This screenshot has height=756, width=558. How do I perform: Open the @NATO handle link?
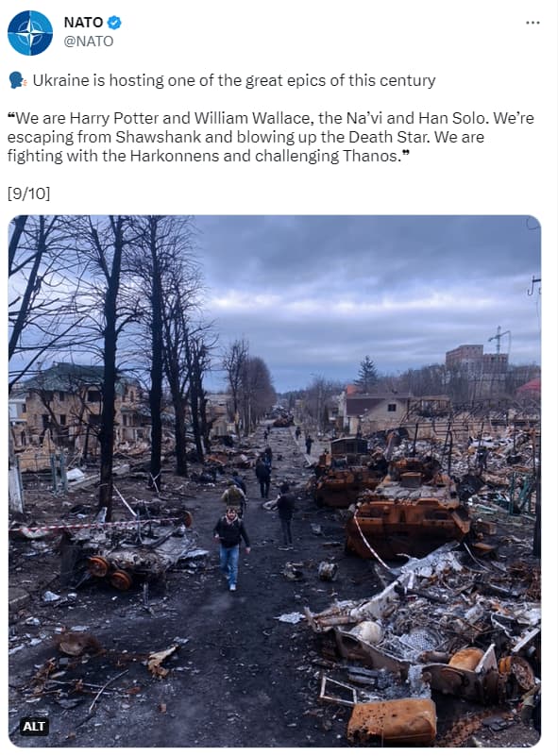pos(88,41)
